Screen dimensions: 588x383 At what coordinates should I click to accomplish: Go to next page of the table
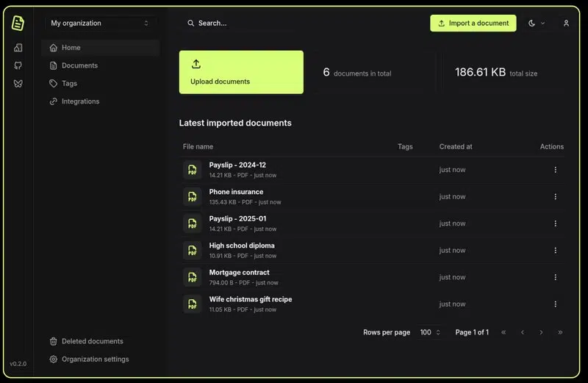pyautogui.click(x=541, y=332)
